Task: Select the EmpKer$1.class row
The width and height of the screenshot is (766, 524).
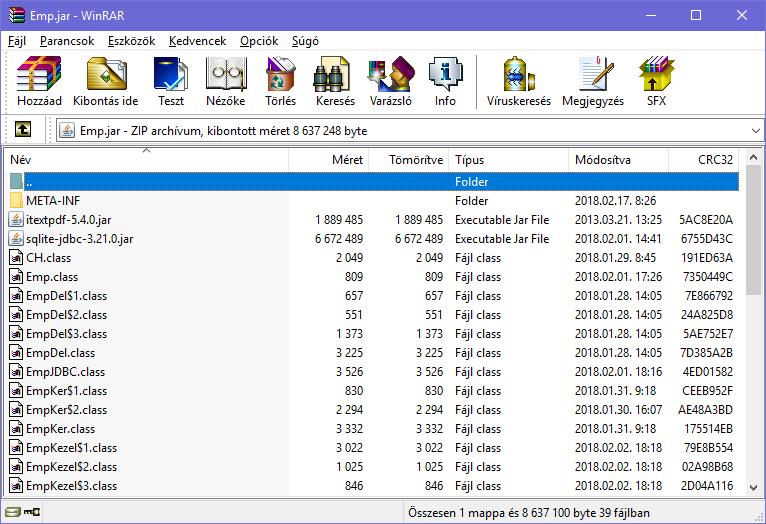Action: (374, 391)
